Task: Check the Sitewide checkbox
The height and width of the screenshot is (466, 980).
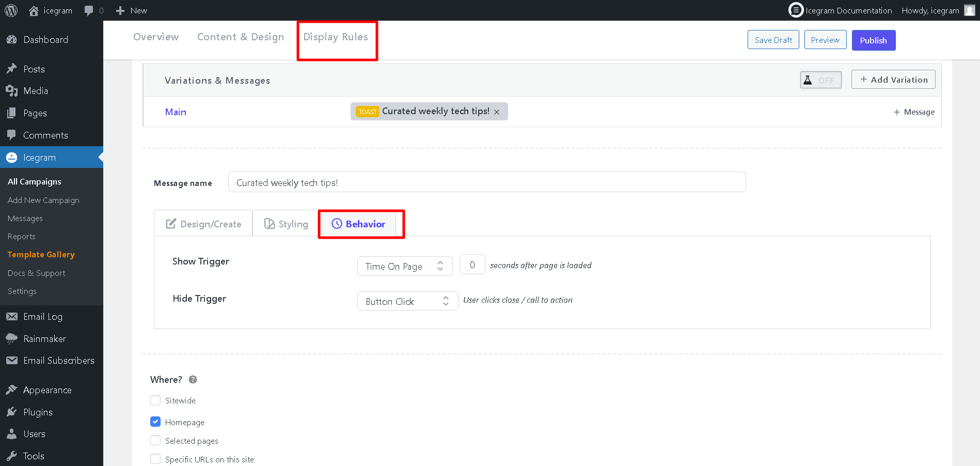Action: tap(155, 400)
